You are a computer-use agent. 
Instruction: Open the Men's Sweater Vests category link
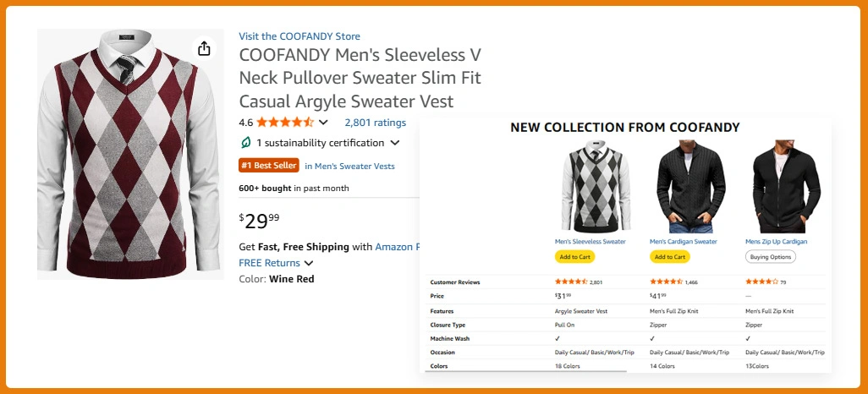(x=349, y=166)
